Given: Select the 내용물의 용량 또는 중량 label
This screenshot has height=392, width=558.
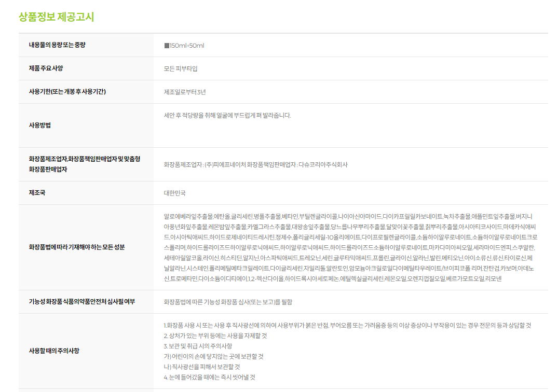Looking at the screenshot, I should click(x=57, y=45).
